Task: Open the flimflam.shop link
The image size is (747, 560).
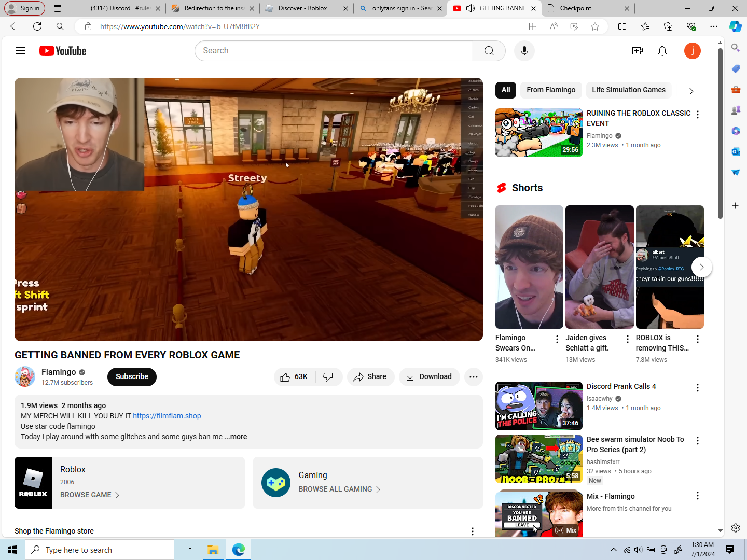Action: (x=167, y=416)
